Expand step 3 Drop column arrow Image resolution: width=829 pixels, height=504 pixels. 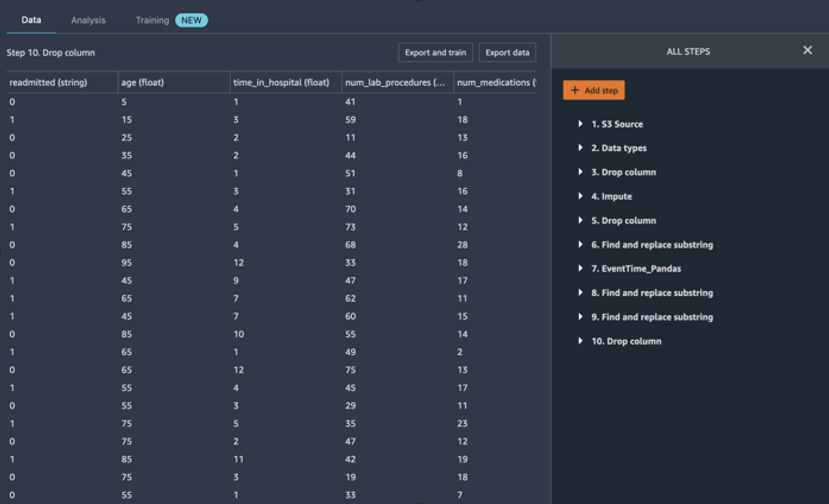580,172
